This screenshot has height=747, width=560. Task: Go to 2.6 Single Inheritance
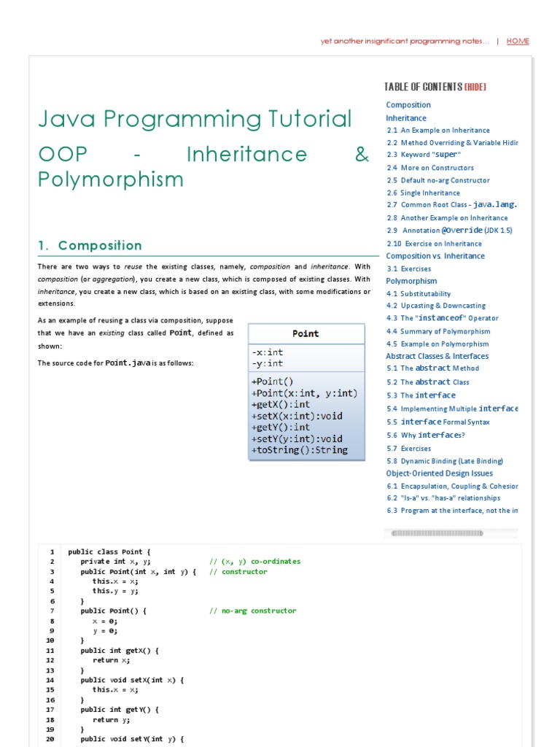[424, 193]
